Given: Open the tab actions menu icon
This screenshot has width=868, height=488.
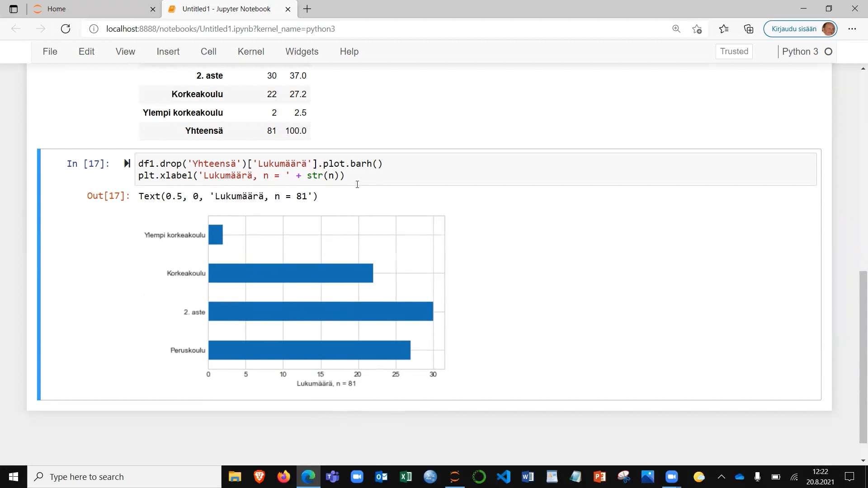Looking at the screenshot, I should point(14,9).
